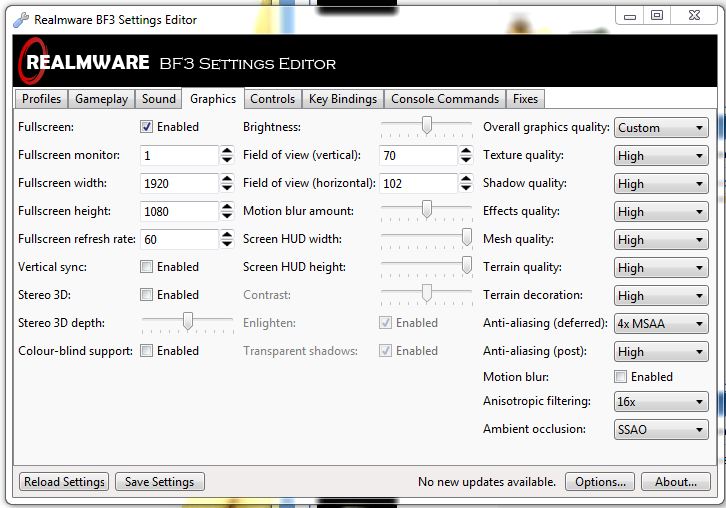This screenshot has width=726, height=508.
Task: Click the Screen HUD width slider handle
Action: (x=467, y=237)
